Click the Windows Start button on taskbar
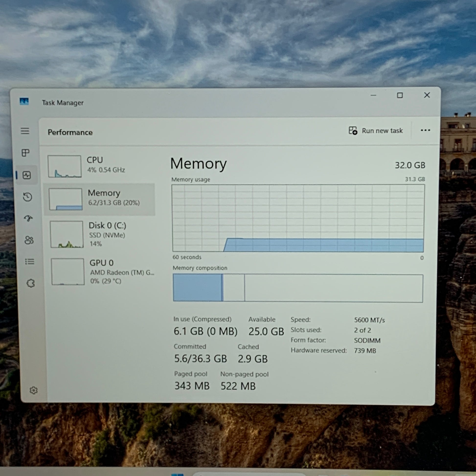This screenshot has height=476, width=476. (x=177, y=474)
